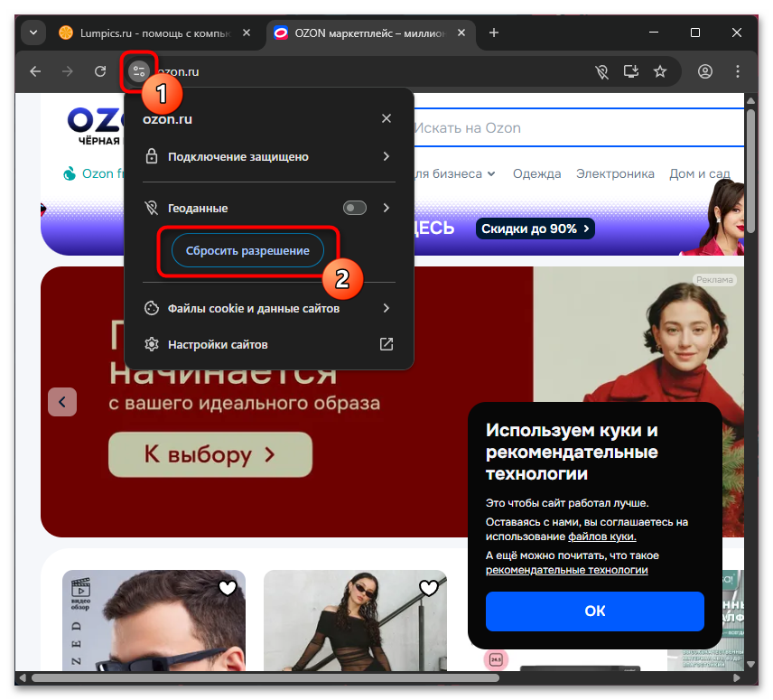Expand the 'для бизнеса' dropdown
Image resolution: width=773 pixels, height=700 pixels.
(x=454, y=174)
